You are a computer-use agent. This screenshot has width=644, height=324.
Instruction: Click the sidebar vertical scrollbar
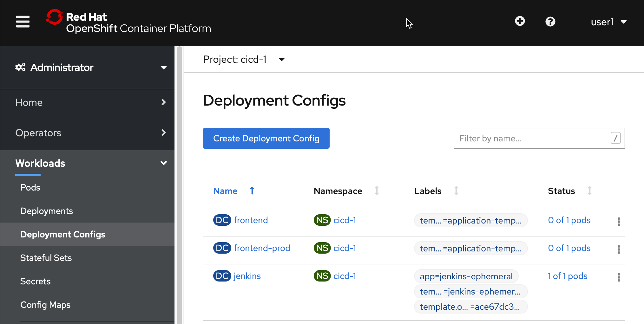(180, 185)
